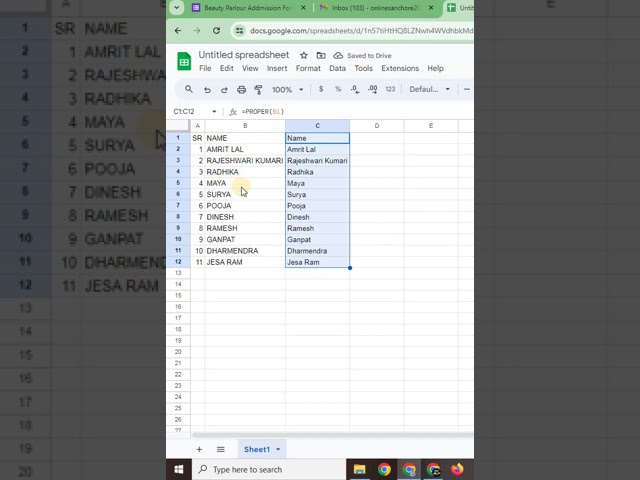Open the Edit menu
This screenshot has width=640, height=480.
227,68
